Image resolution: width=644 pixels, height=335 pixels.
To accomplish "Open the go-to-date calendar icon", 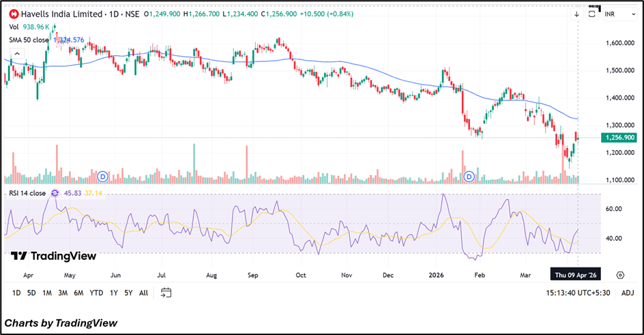I will [x=166, y=293].
